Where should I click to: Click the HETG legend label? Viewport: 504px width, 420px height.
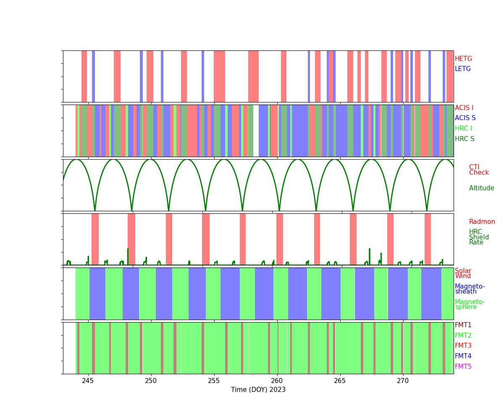463,59
